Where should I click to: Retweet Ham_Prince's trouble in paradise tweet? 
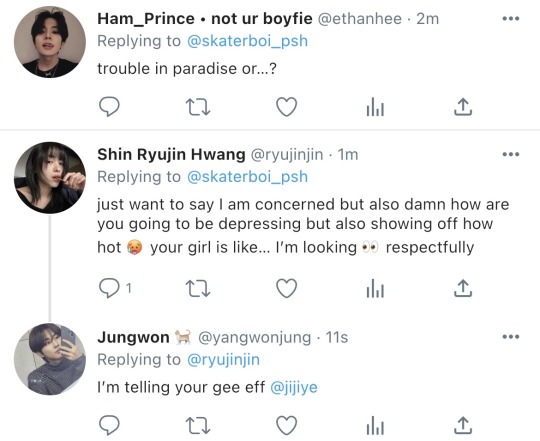coord(198,107)
